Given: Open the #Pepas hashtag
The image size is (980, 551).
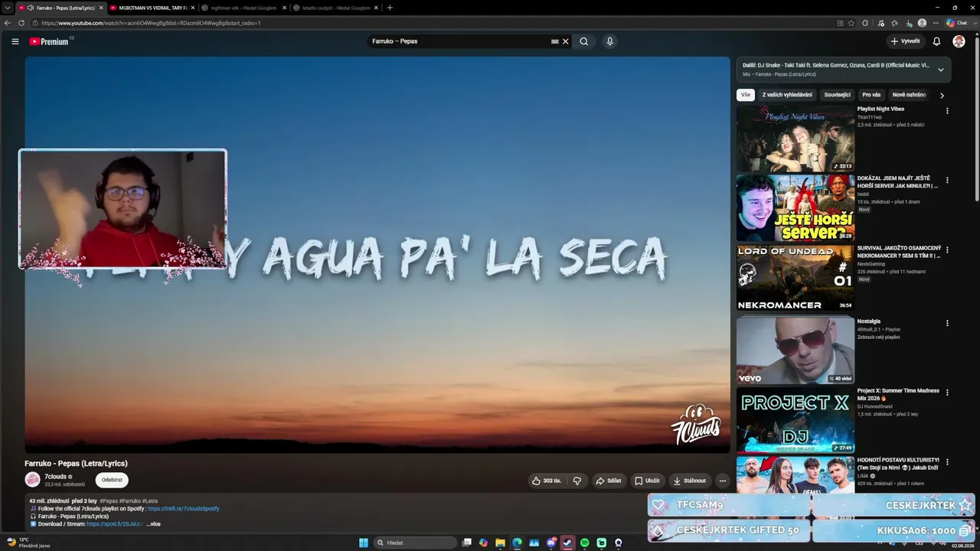Looking at the screenshot, I should pos(109,501).
